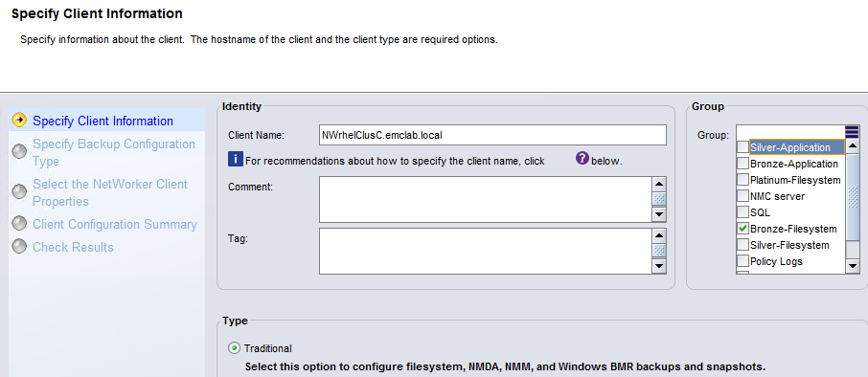
Task: Go to Select the NetWorker Client Properties step
Action: coord(110,192)
